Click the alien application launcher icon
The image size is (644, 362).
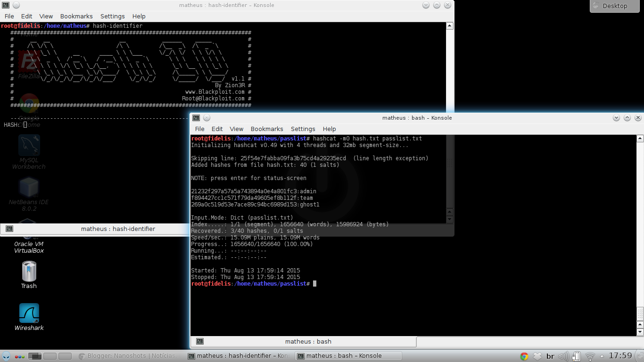click(6, 356)
